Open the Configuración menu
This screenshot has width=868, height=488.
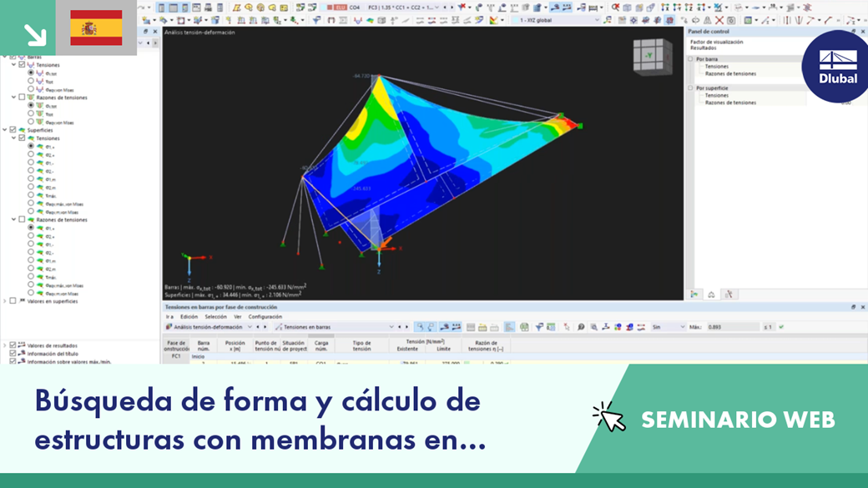click(265, 317)
